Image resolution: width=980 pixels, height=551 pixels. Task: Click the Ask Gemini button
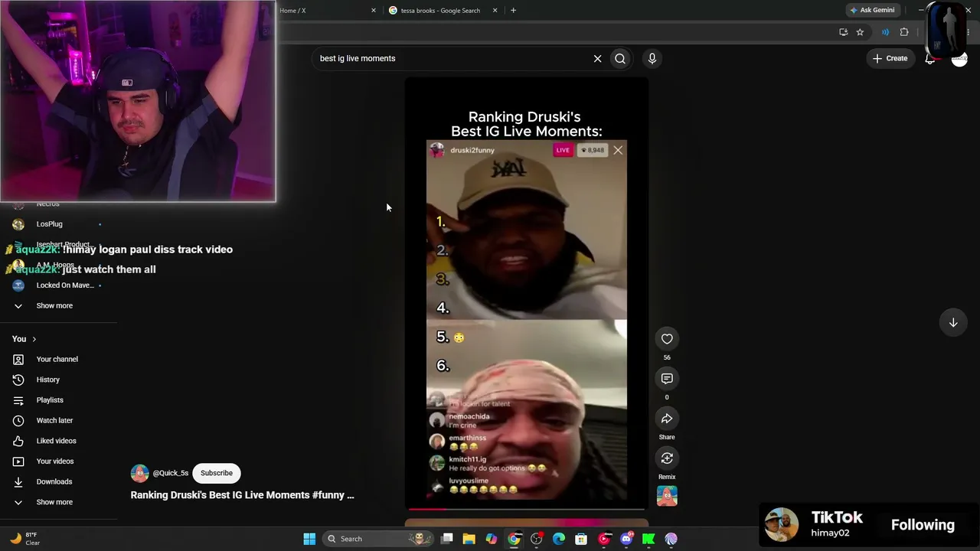point(872,10)
